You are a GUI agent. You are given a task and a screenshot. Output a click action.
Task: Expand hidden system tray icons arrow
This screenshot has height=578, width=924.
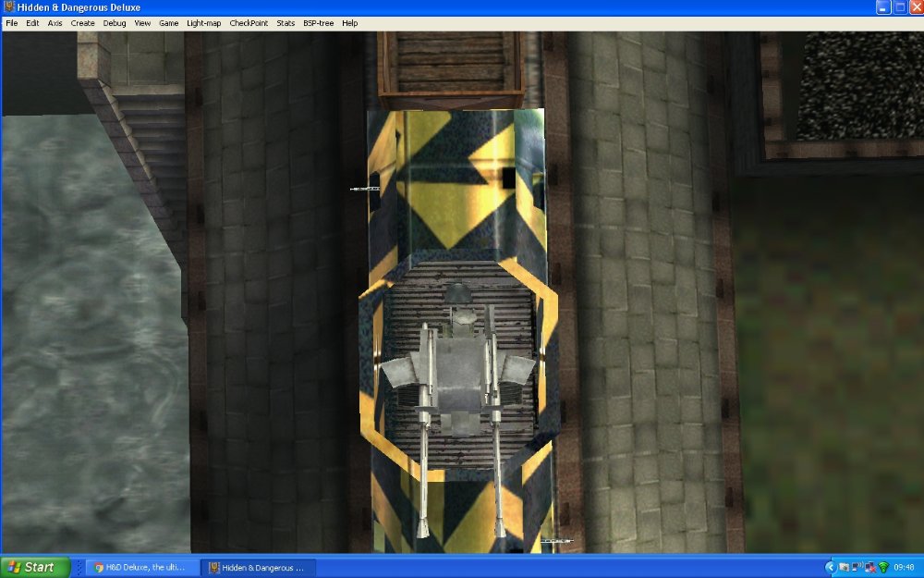(831, 568)
